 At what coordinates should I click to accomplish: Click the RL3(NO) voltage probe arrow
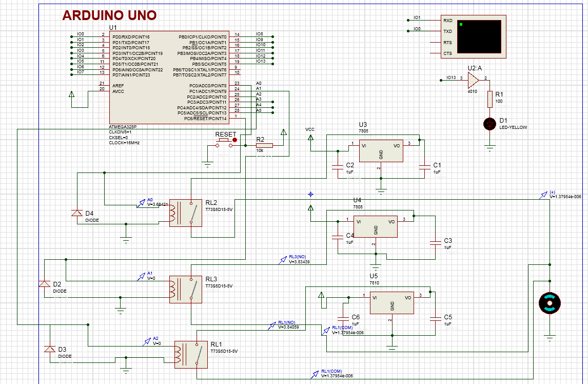pyautogui.click(x=283, y=260)
